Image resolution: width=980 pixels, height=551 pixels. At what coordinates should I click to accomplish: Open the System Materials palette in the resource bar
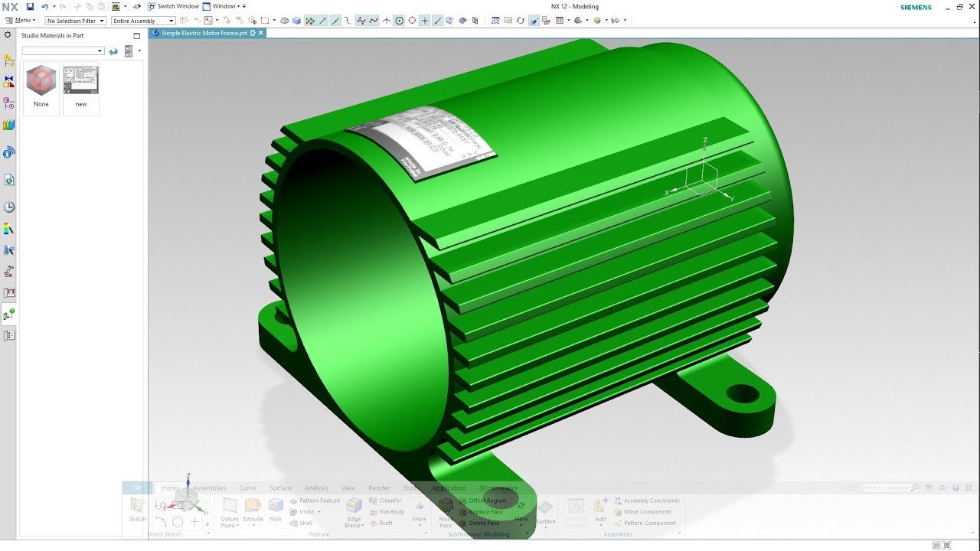pos(9,229)
